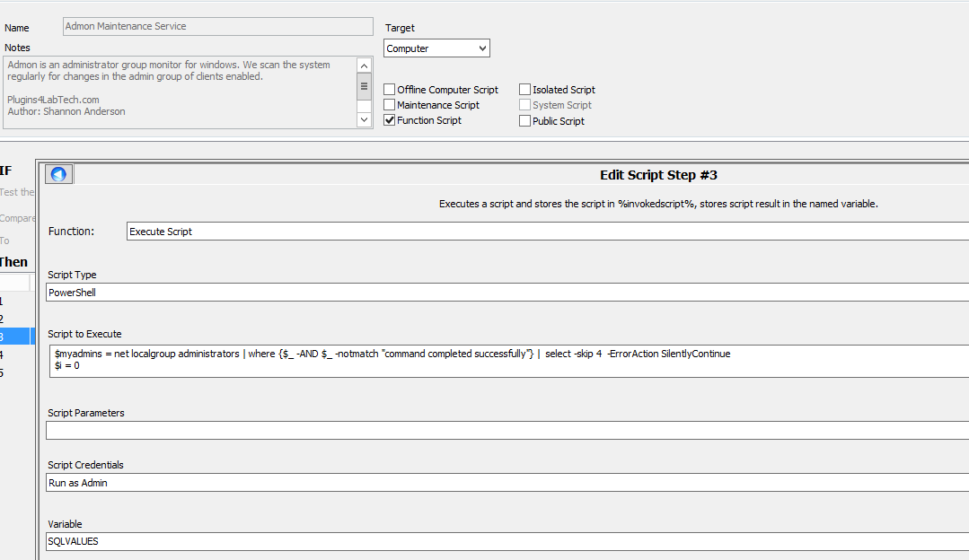The width and height of the screenshot is (969, 560).
Task: Select script step 3 in list
Action: click(x=16, y=337)
